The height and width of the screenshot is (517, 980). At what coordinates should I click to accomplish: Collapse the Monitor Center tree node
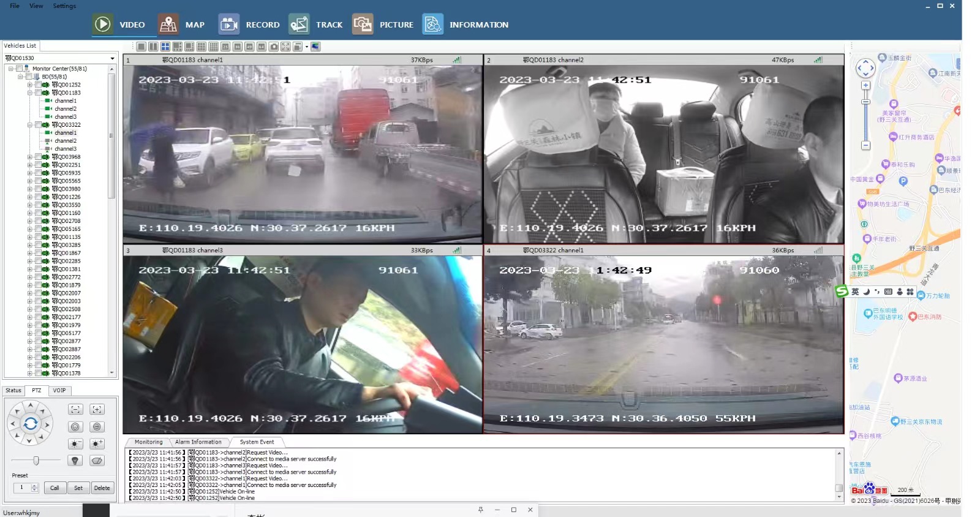(10, 69)
